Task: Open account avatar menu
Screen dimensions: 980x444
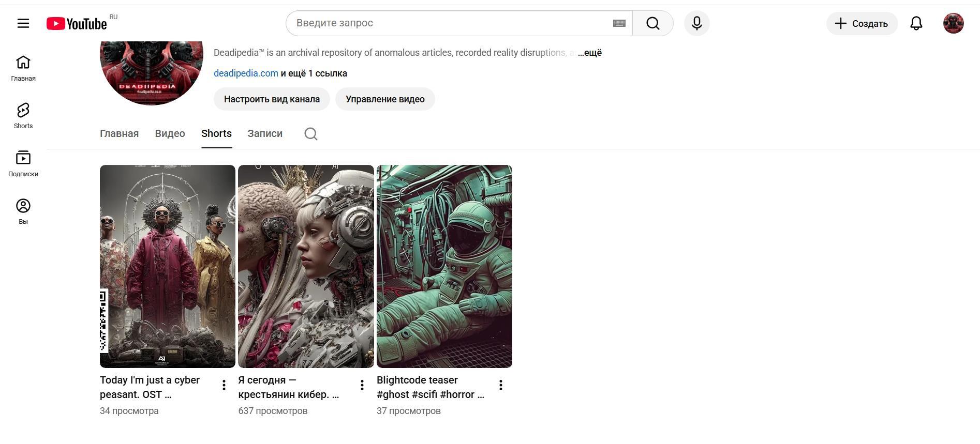Action: coord(953,23)
